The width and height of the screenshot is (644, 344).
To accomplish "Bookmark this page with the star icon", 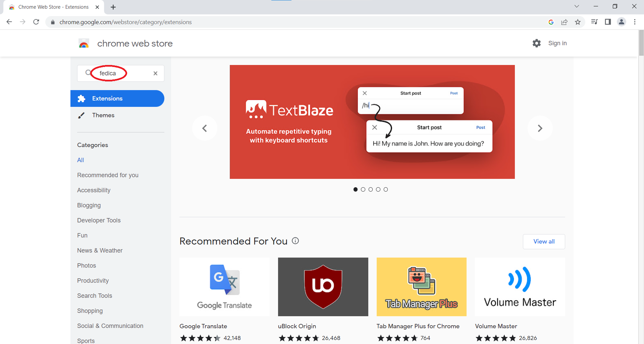I will coord(578,22).
